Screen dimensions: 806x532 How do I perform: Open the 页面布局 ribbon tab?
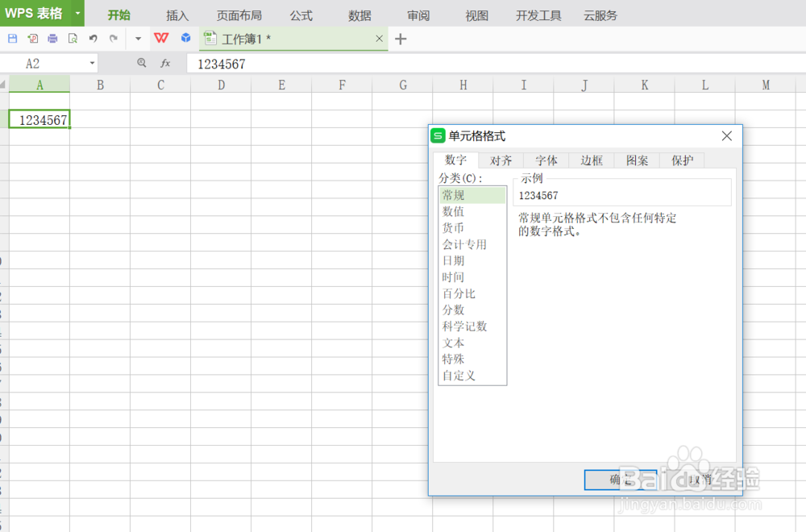tap(239, 15)
